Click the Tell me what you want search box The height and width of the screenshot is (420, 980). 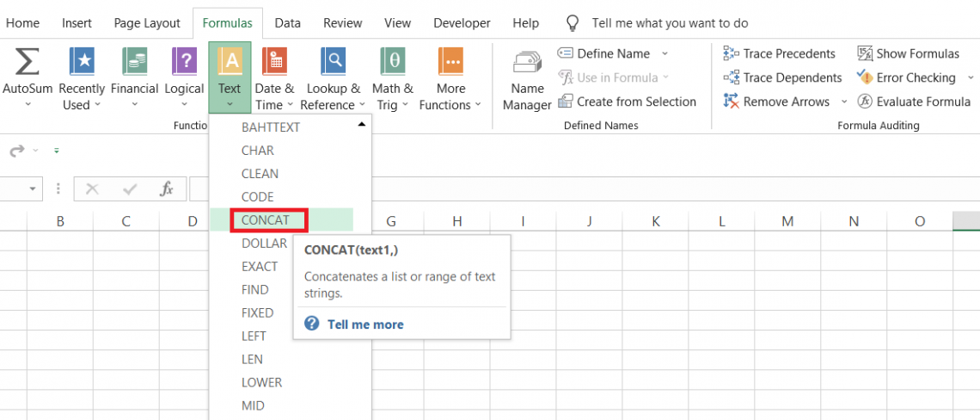(670, 23)
